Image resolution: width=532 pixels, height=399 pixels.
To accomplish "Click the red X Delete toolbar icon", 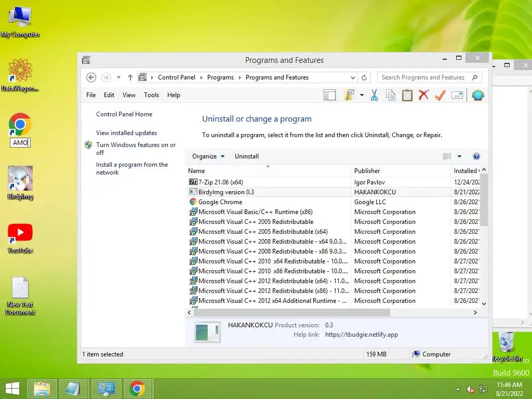I will click(x=423, y=96).
